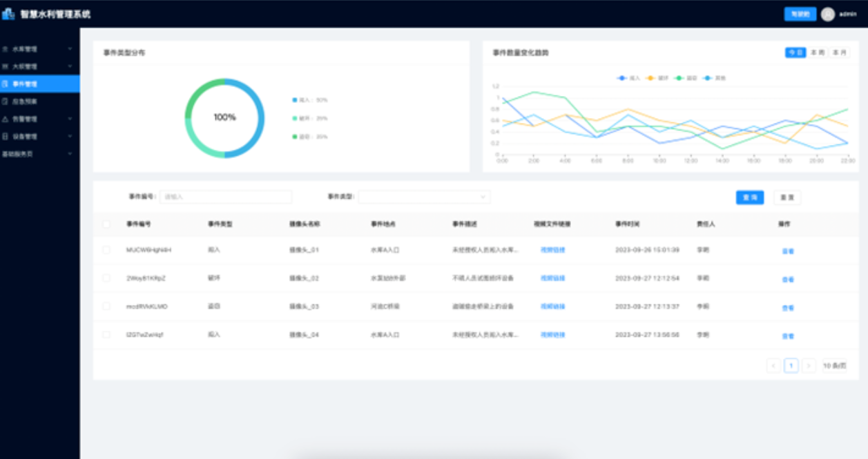The image size is (868, 459).
Task: Click the 应急预案 sidebar icon
Action: [x=6, y=101]
